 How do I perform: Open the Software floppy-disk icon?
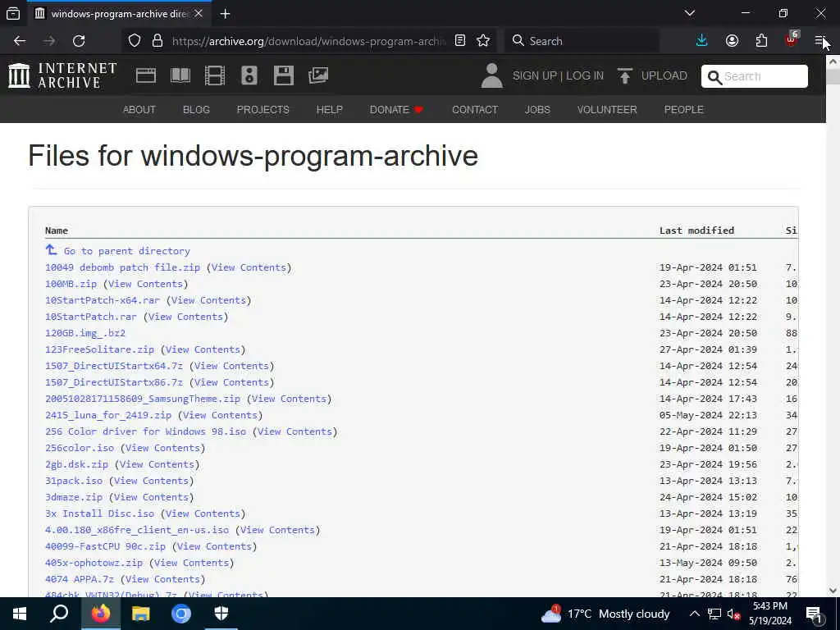[x=283, y=75]
